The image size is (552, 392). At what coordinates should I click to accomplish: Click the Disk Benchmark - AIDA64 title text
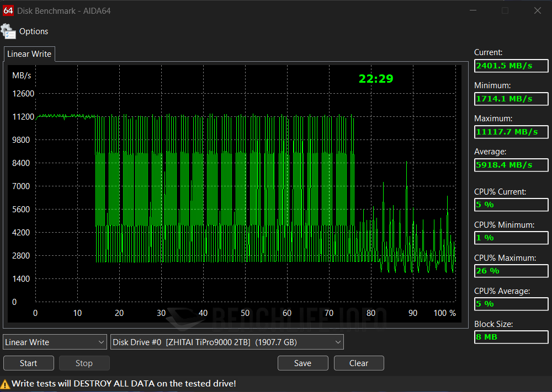(x=63, y=11)
